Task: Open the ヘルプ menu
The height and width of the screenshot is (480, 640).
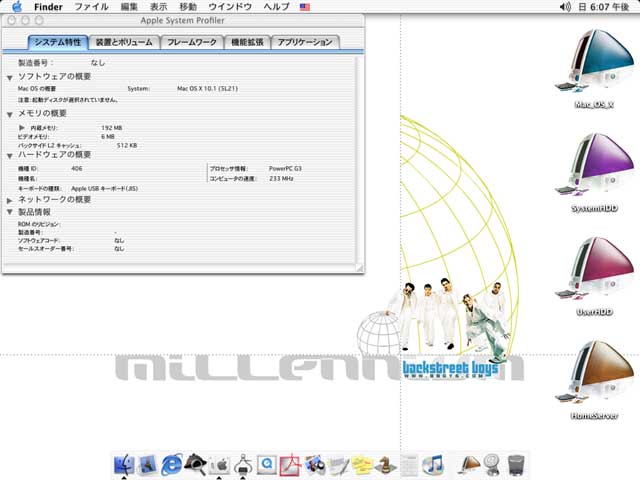Action: click(276, 7)
